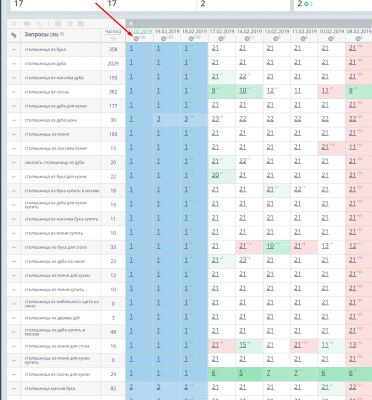The height and width of the screenshot is (400, 372).
Task: Open position 12 on 13.02.2019 in 382 row
Action: click(270, 90)
